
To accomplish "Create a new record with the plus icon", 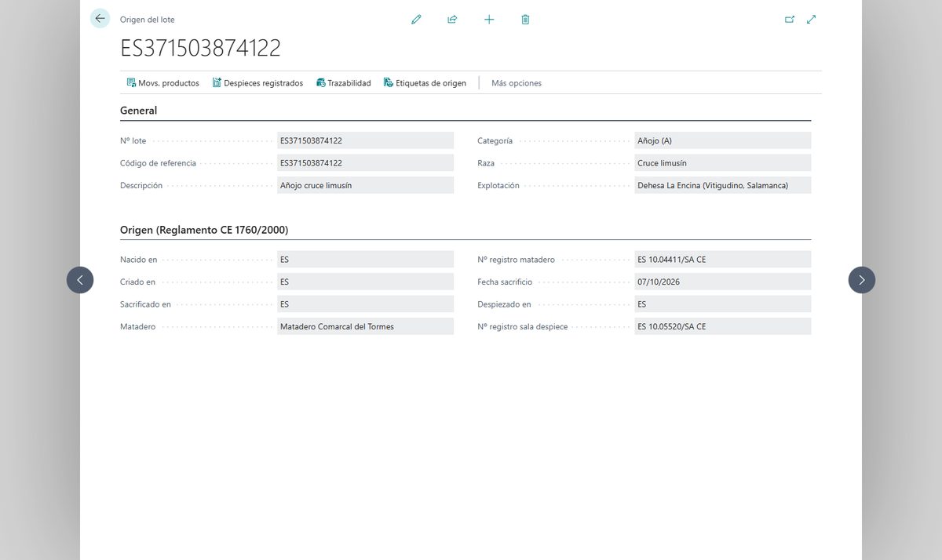I will [489, 20].
